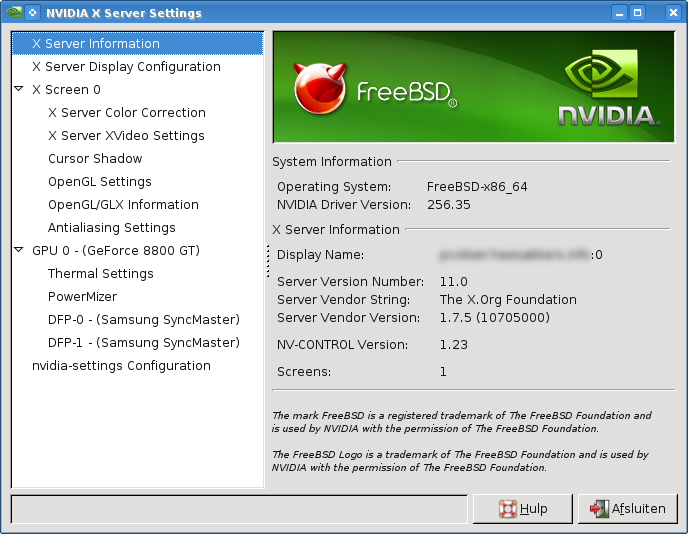688x534 pixels.
Task: Click the Operating System: label
Action: (x=334, y=187)
